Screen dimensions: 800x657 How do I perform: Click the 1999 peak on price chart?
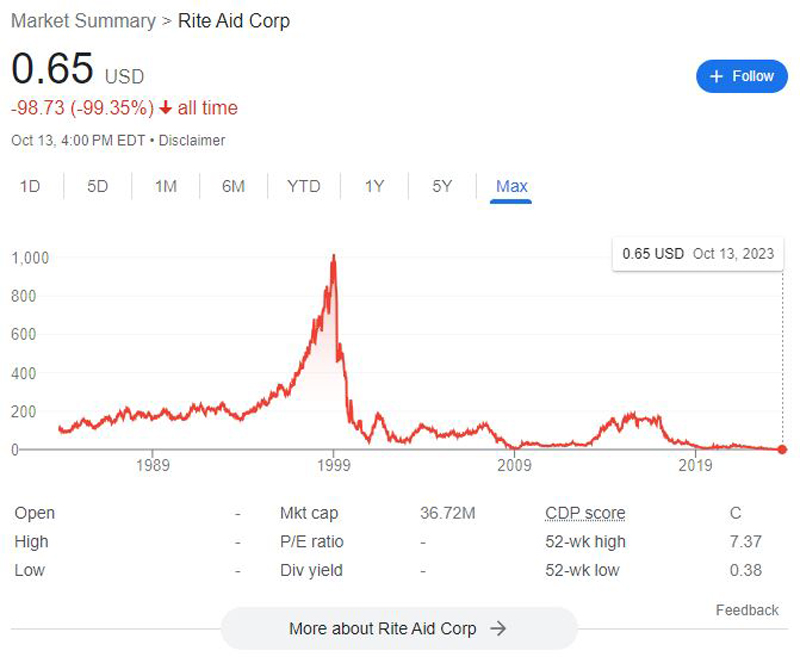(x=334, y=257)
